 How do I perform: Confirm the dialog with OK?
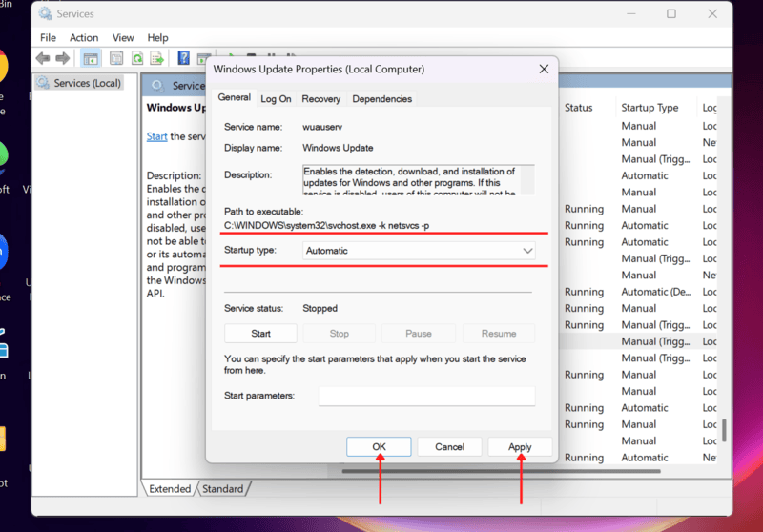coord(379,446)
